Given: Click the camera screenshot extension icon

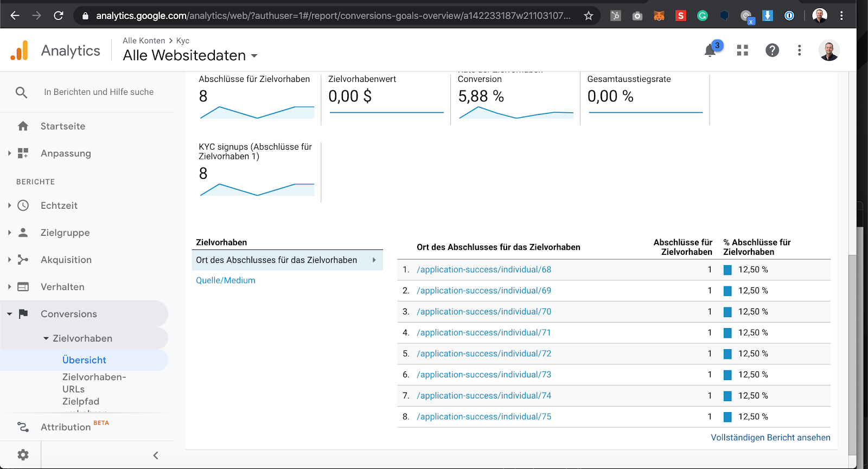Looking at the screenshot, I should click(637, 16).
